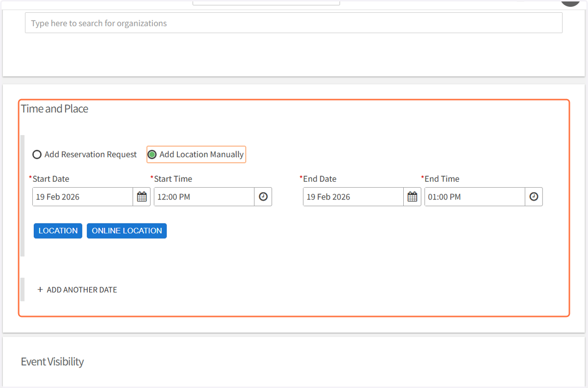Open the End Time clock picker

tap(534, 197)
